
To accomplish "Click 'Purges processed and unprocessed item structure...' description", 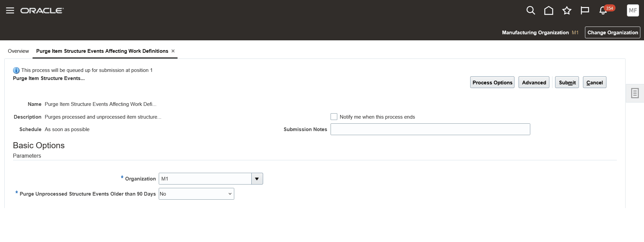I will tap(103, 117).
